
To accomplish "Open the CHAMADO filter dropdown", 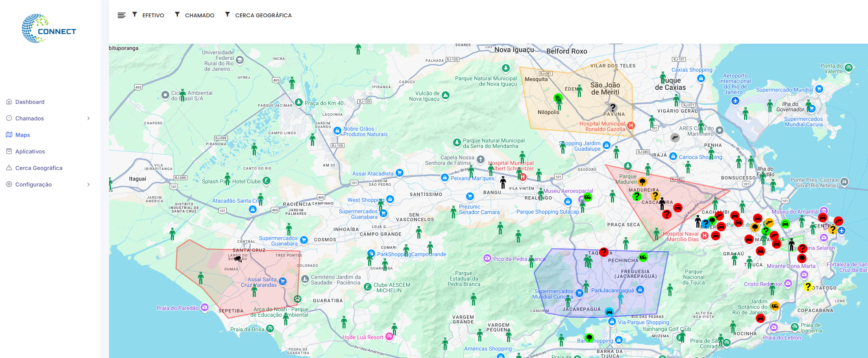I will click(x=200, y=15).
